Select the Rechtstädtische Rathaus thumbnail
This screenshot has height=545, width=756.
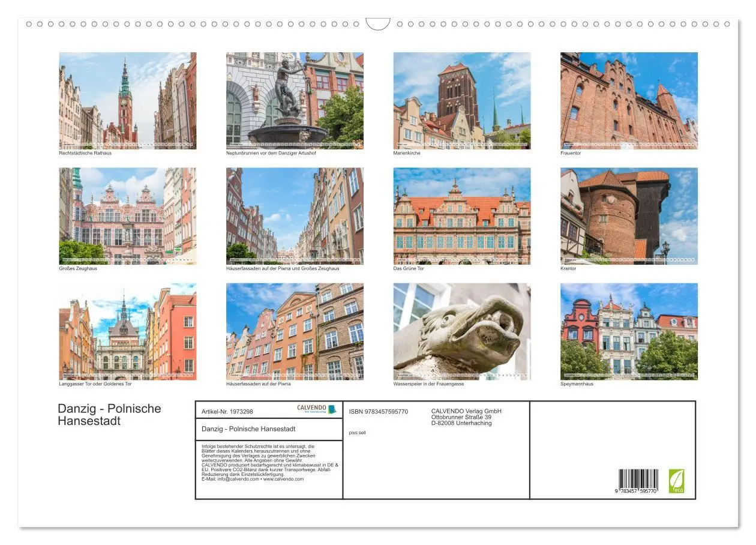[127, 100]
